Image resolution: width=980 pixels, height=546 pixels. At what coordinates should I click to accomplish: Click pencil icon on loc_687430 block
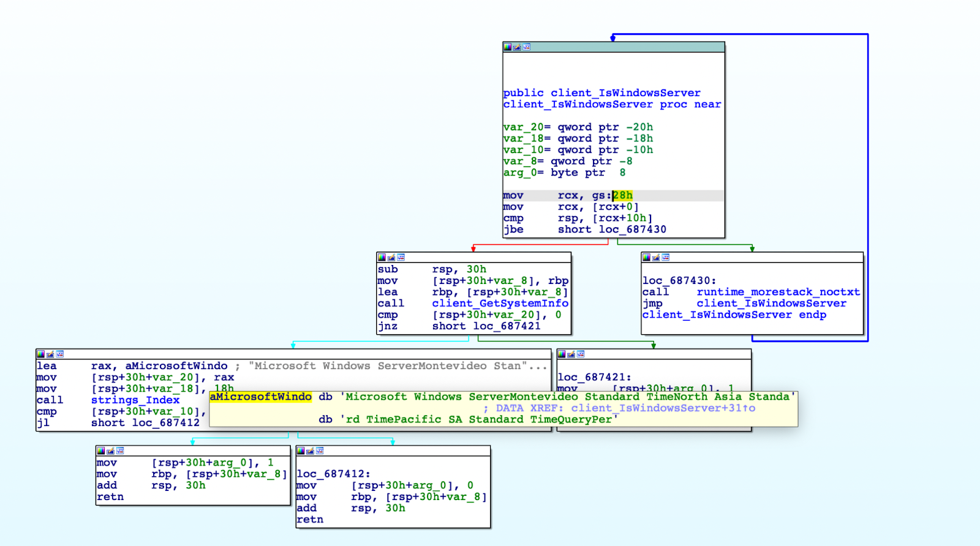[x=656, y=258]
